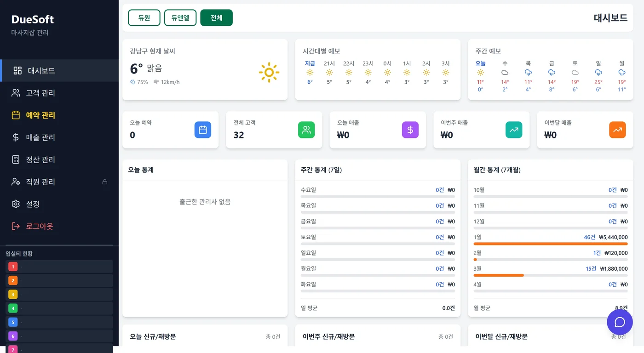Click the purple dollar icon on 오늘 매출
This screenshot has width=644, height=353.
[410, 130]
